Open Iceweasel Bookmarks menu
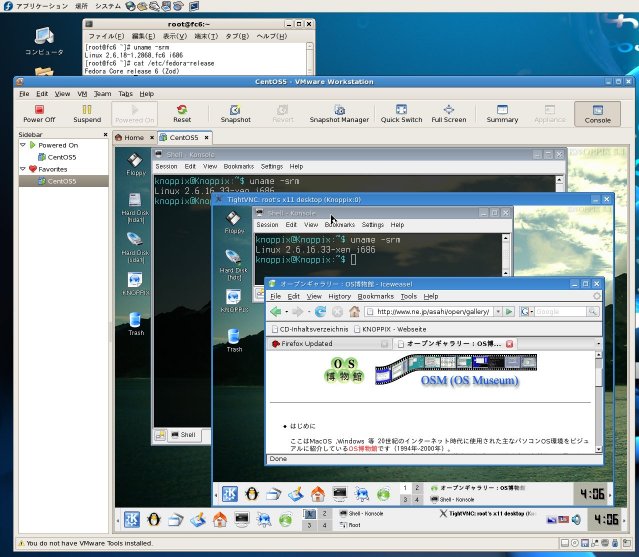 pos(375,296)
